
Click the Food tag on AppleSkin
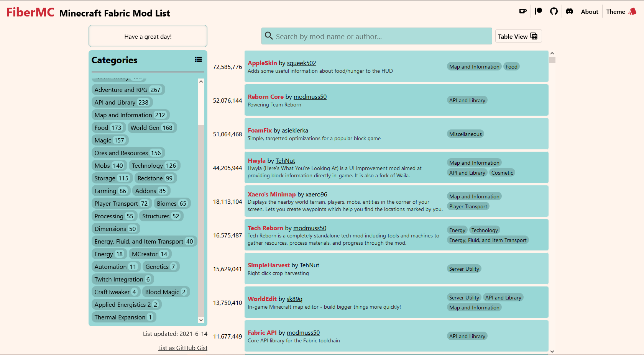point(511,67)
